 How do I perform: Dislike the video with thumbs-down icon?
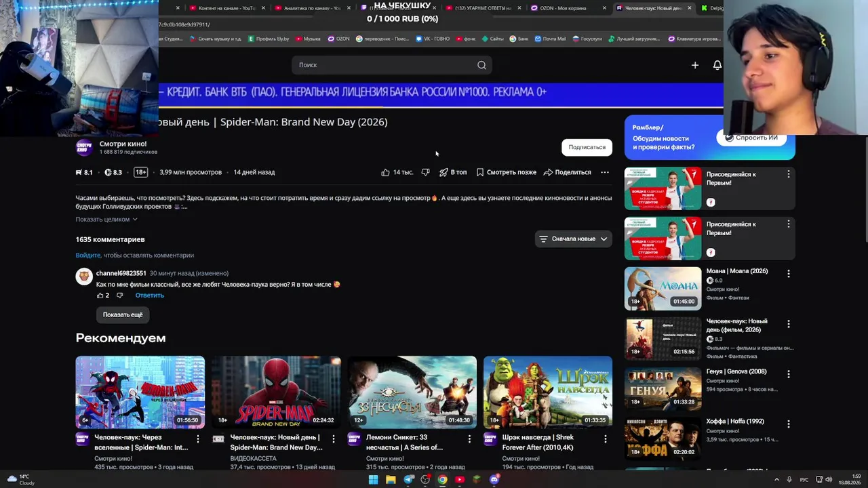click(425, 172)
